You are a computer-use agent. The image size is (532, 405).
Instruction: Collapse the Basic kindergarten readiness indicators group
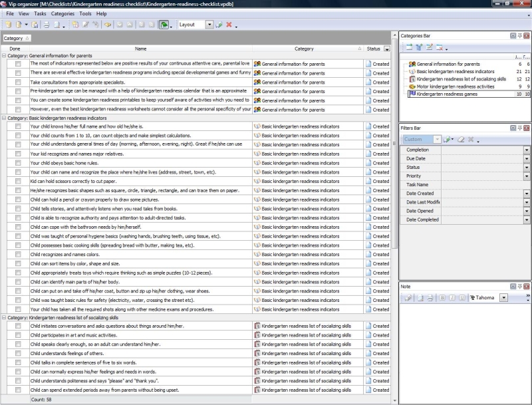click(5, 118)
